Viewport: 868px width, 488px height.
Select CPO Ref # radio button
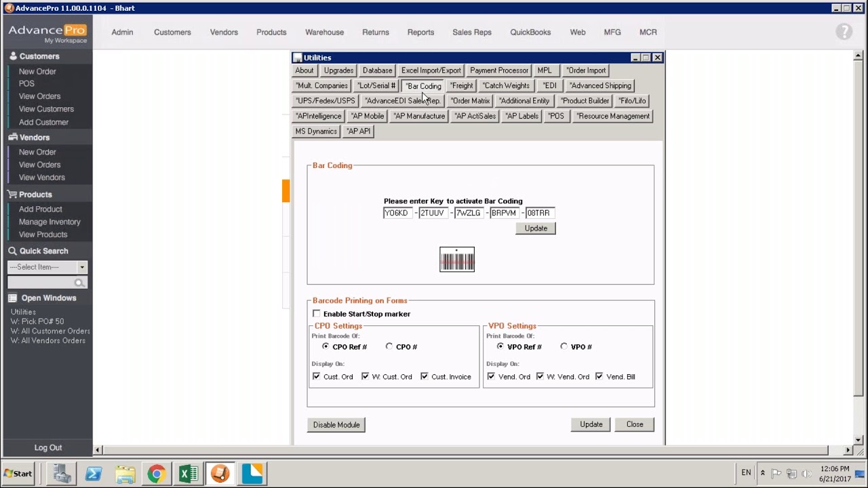pyautogui.click(x=325, y=346)
